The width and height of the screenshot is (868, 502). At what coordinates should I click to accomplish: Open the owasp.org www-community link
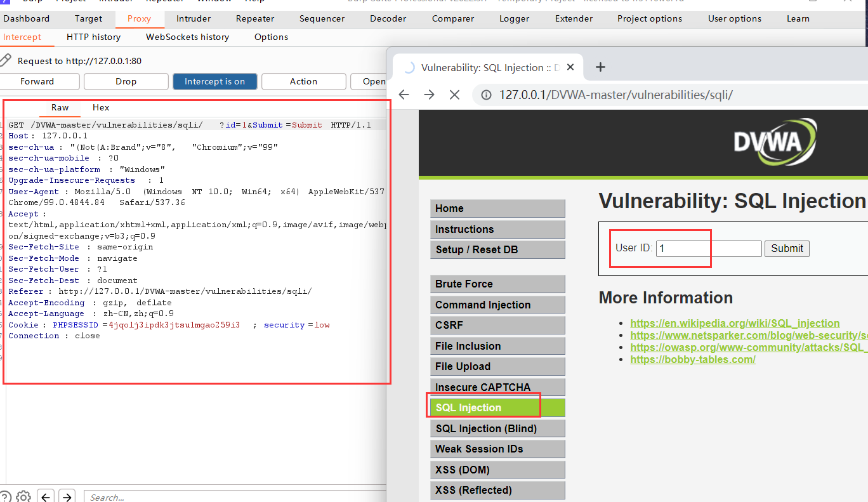coord(749,347)
